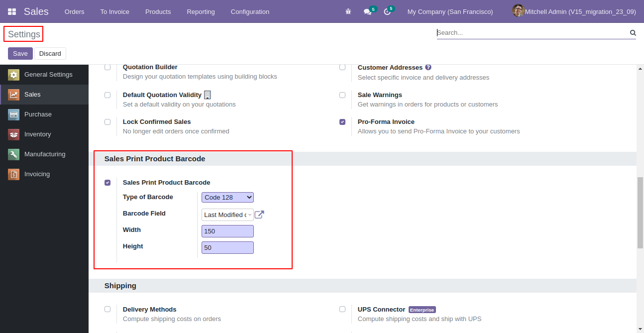Open the conversations messages icon

(x=368, y=11)
